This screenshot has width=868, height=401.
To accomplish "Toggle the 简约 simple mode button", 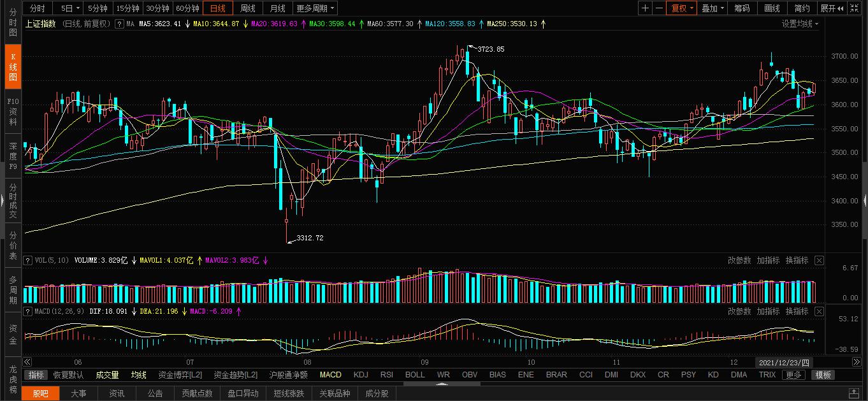I will (x=802, y=8).
